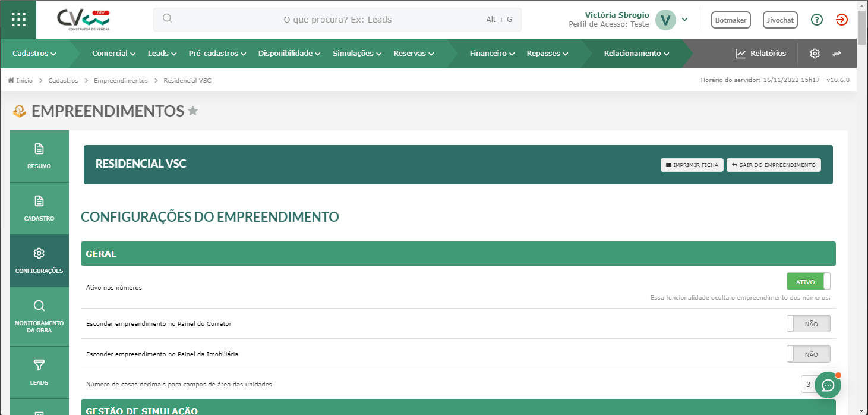
Task: Expand the Relacionamento menu
Action: tap(636, 54)
